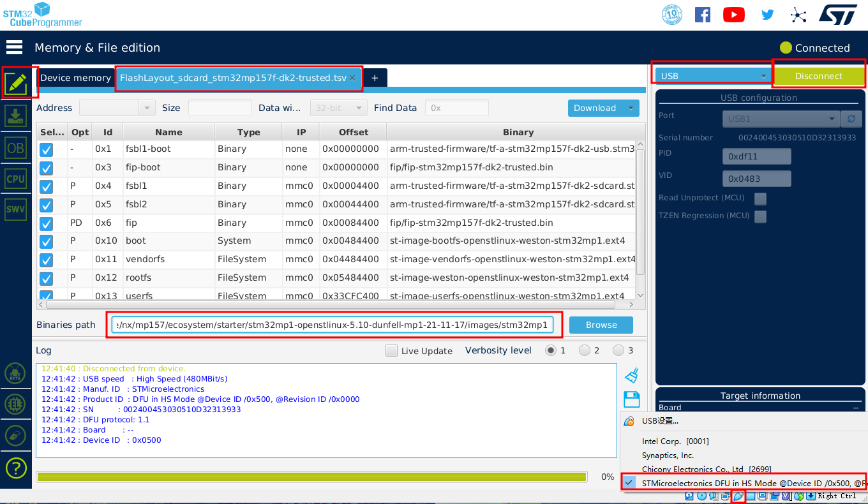Open the Address combo box dropdown
The width and height of the screenshot is (868, 504).
(147, 108)
